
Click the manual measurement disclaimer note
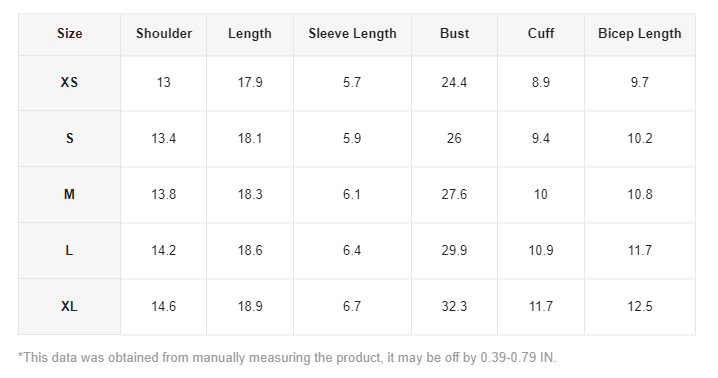287,358
